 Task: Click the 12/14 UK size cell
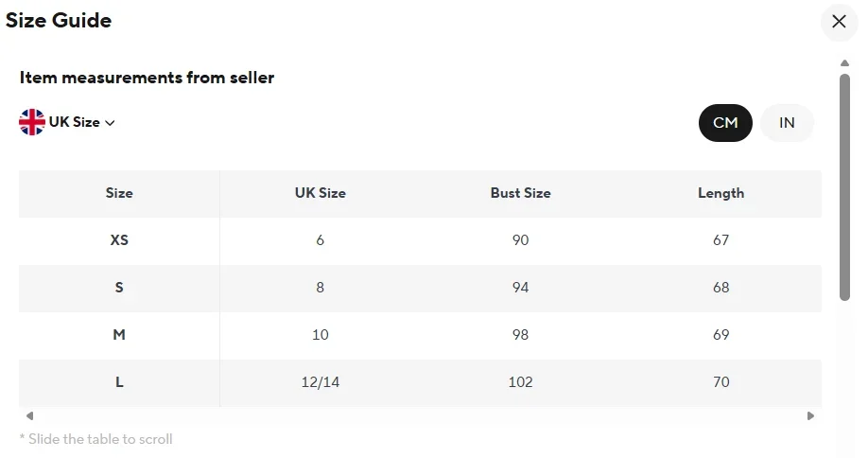(x=321, y=382)
